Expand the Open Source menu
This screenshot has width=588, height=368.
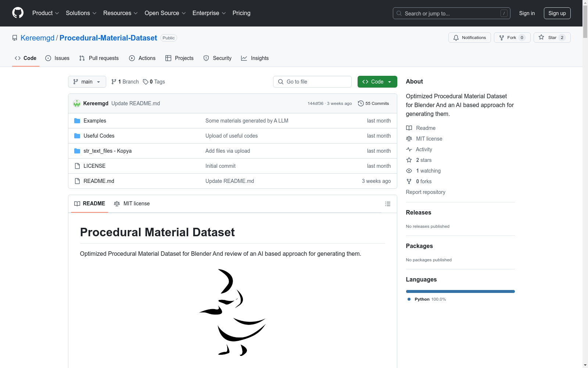[165, 13]
